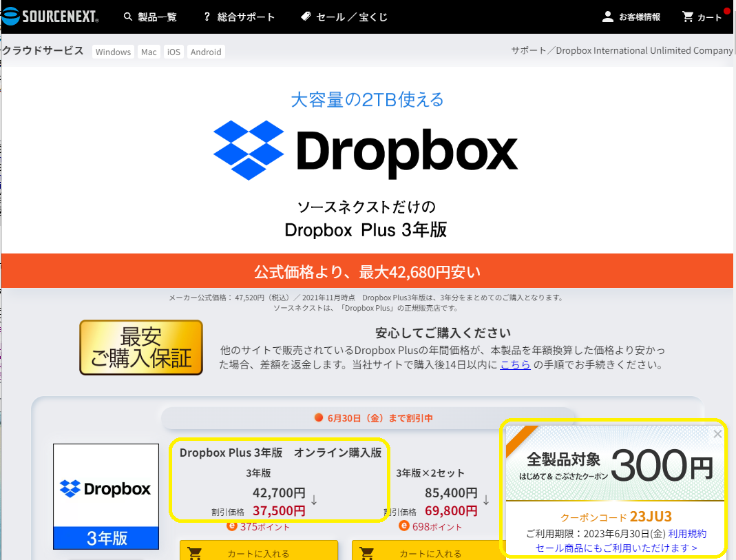The height and width of the screenshot is (560, 736).
Task: Click the 大容量の2TB使える headline
Action: [x=367, y=99]
